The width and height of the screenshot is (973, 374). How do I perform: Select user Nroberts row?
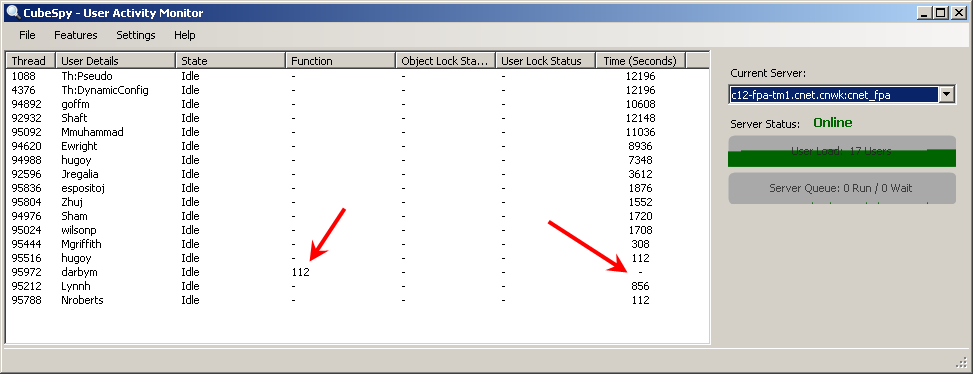coord(357,300)
